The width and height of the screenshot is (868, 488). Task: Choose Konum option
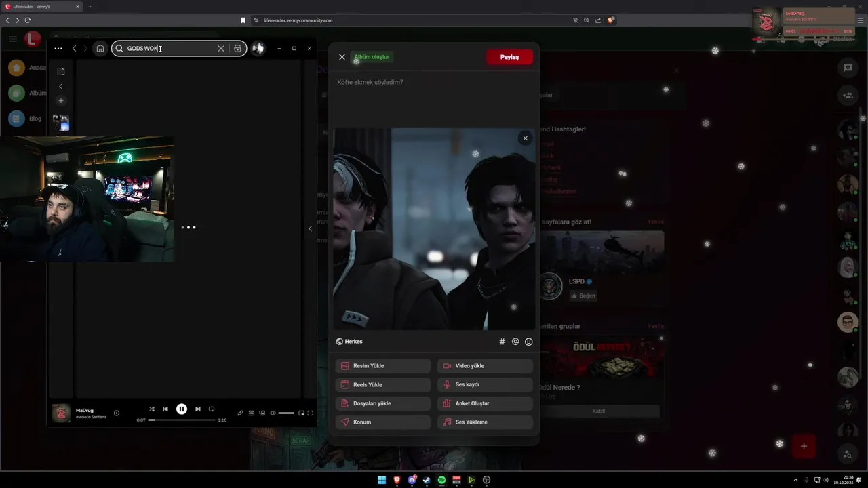coord(383,422)
